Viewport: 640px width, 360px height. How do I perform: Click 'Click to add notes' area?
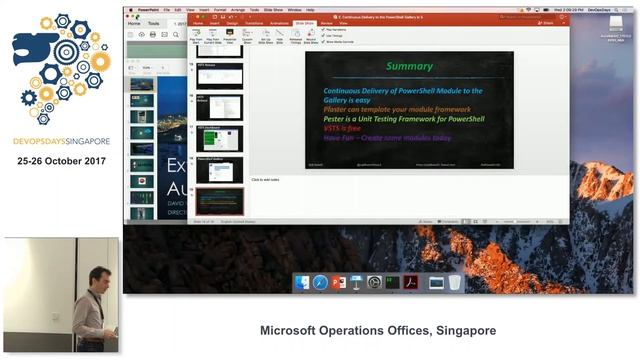[x=265, y=180]
